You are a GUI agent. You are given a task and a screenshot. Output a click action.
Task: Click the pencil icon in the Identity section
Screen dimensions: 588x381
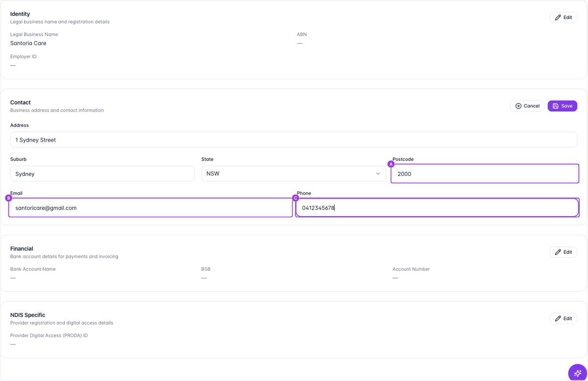pos(558,18)
